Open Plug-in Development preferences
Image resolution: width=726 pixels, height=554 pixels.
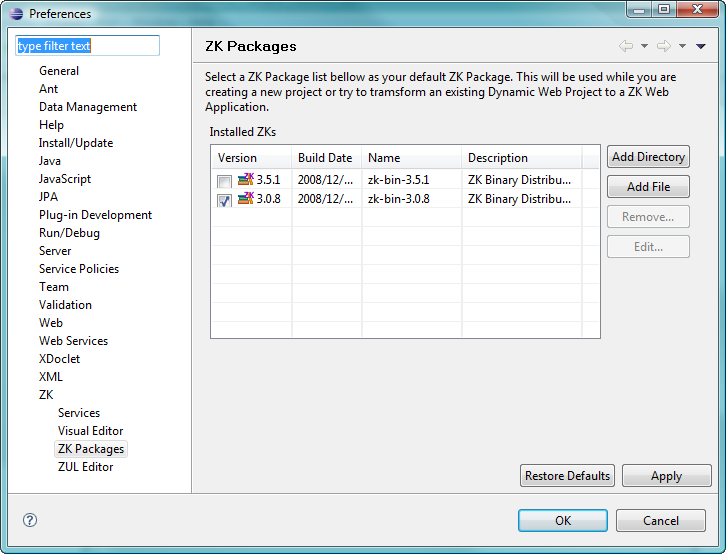click(95, 215)
